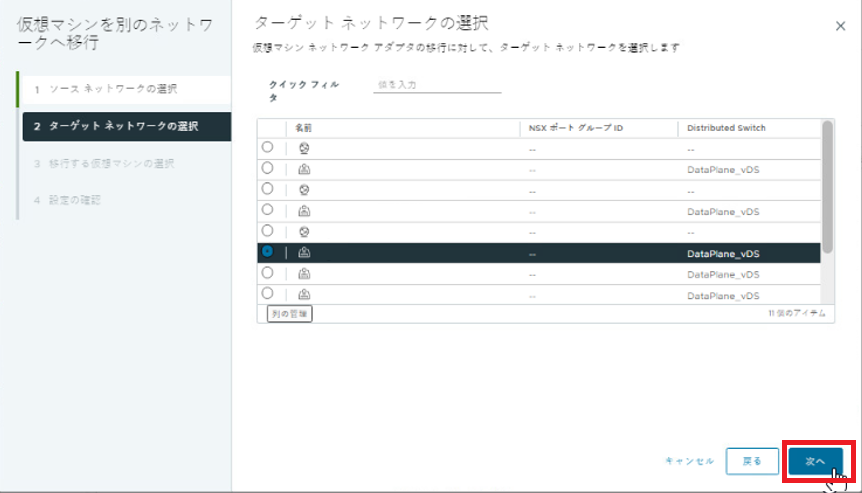Click the port group icon in the seventh row

tap(304, 273)
